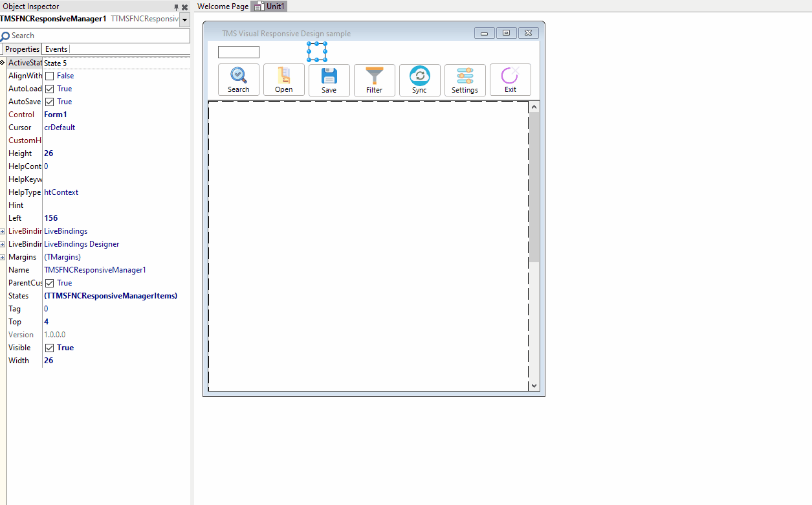Expand the LiveBindings property
Image resolution: width=812 pixels, height=505 pixels.
(x=3, y=230)
